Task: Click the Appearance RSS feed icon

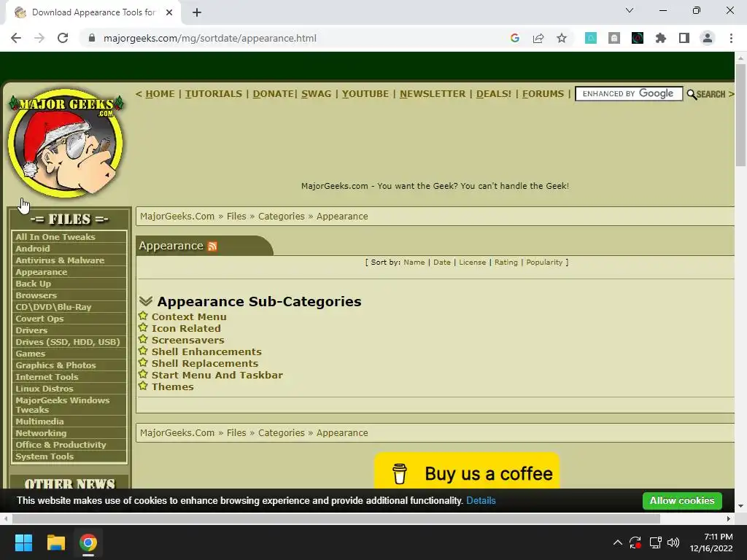Action: [212, 246]
